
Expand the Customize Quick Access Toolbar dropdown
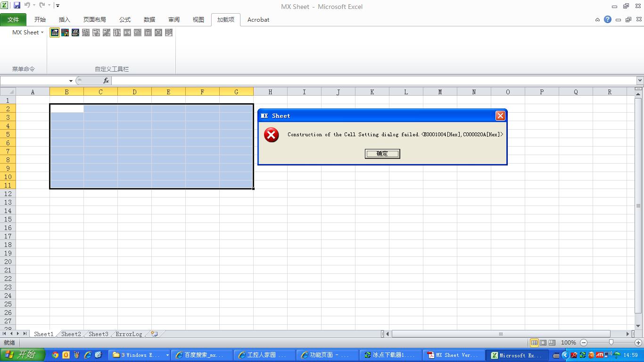click(x=58, y=6)
